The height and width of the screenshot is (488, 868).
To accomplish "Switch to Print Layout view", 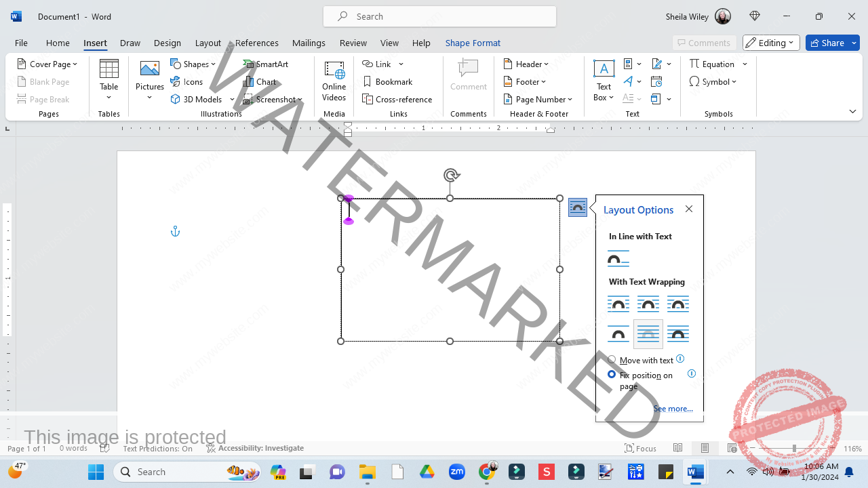I will [x=705, y=448].
